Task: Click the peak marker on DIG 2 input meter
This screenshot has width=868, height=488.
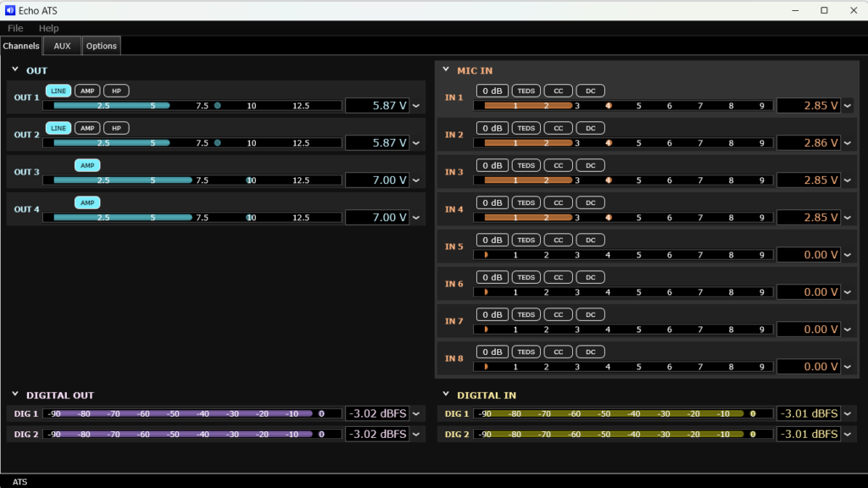Action: click(x=753, y=434)
